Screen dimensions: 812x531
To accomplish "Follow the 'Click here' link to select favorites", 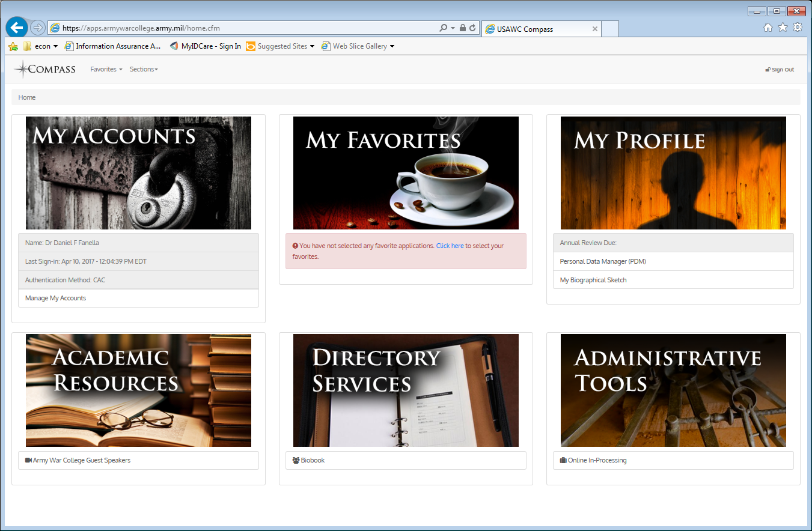I will [x=450, y=246].
